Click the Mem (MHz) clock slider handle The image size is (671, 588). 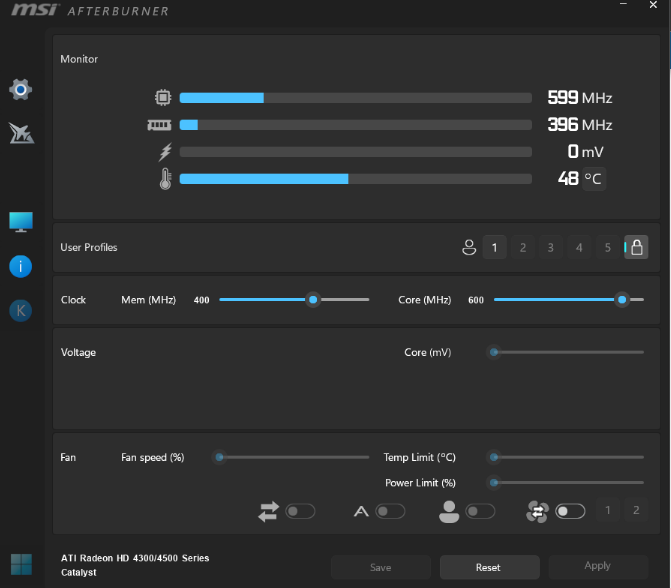click(313, 300)
